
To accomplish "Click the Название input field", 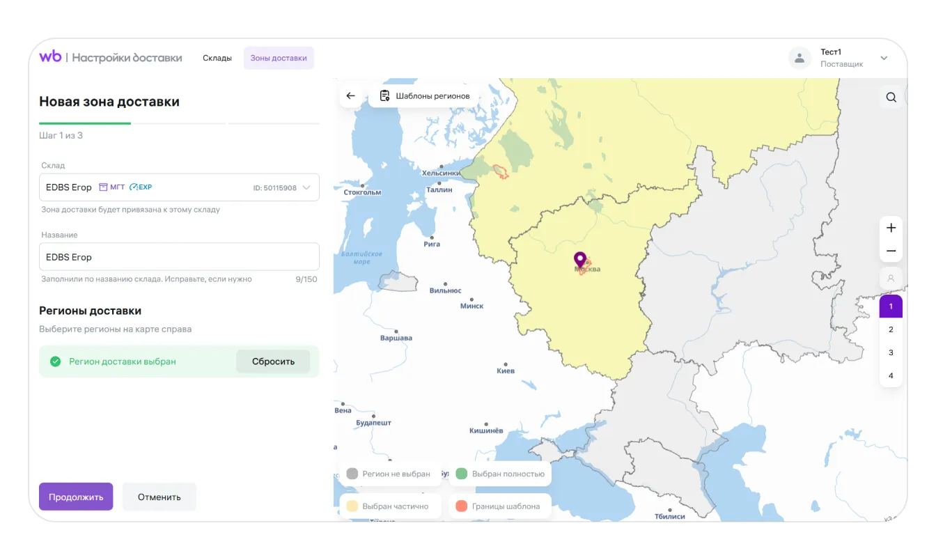I will 179,257.
